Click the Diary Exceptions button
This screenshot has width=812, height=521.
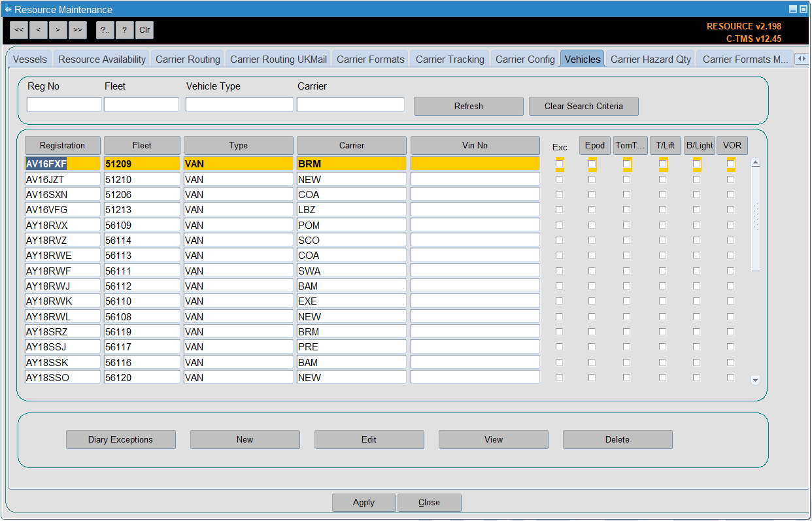click(x=121, y=439)
